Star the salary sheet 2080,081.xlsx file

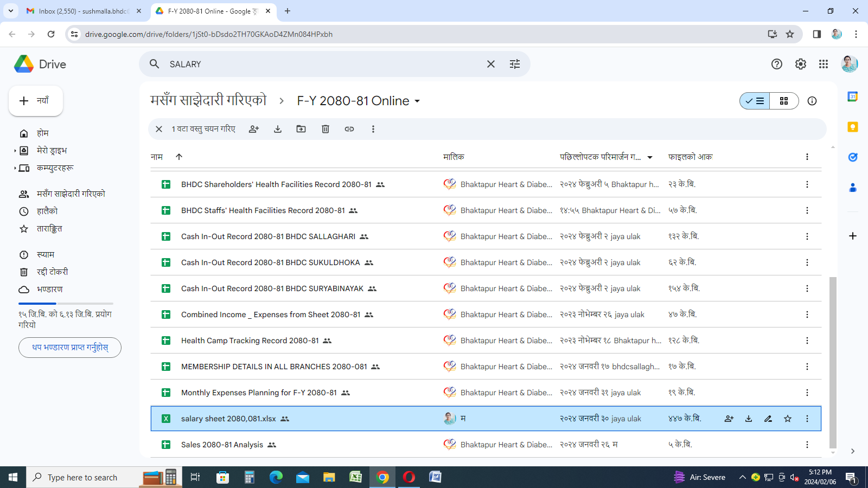788,419
